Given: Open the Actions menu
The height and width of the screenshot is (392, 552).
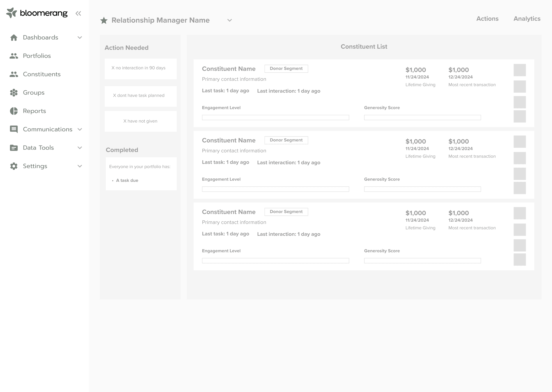Looking at the screenshot, I should tap(487, 19).
